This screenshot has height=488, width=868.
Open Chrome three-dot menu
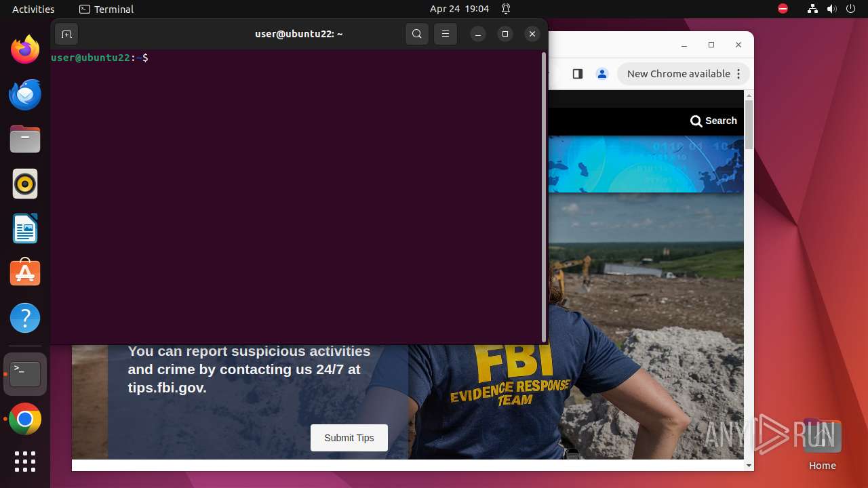point(739,74)
